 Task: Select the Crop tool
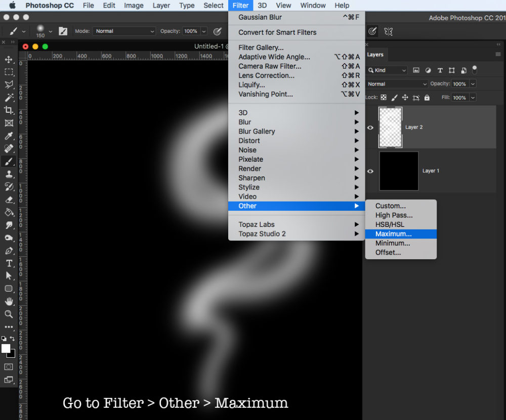pyautogui.click(x=9, y=110)
